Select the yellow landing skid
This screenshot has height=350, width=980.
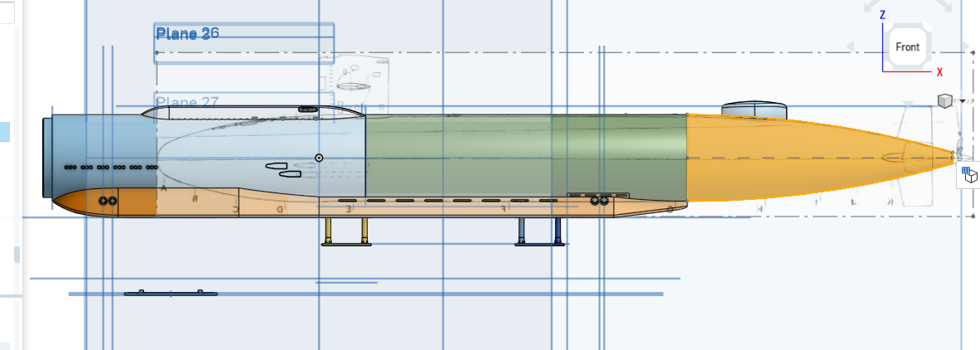point(346,234)
